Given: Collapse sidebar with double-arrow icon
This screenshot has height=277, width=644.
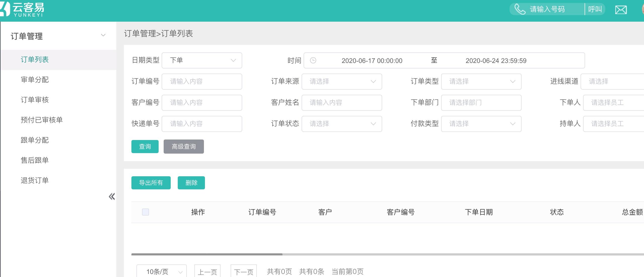Looking at the screenshot, I should [112, 196].
